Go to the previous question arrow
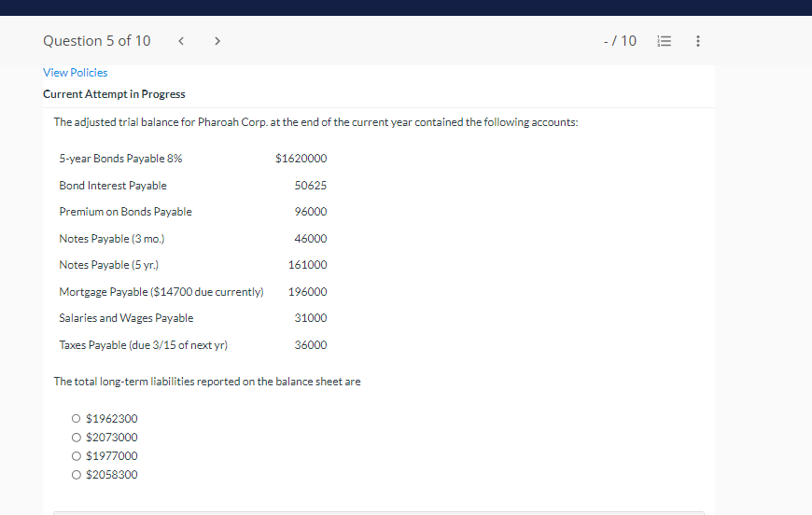The height and width of the screenshot is (515, 812). pos(181,41)
